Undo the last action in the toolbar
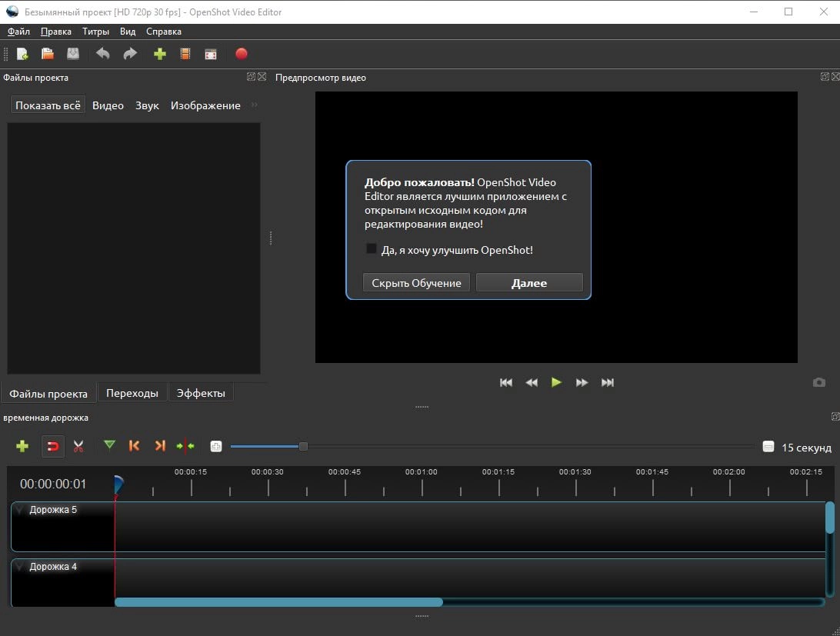This screenshot has height=636, width=840. (x=103, y=54)
